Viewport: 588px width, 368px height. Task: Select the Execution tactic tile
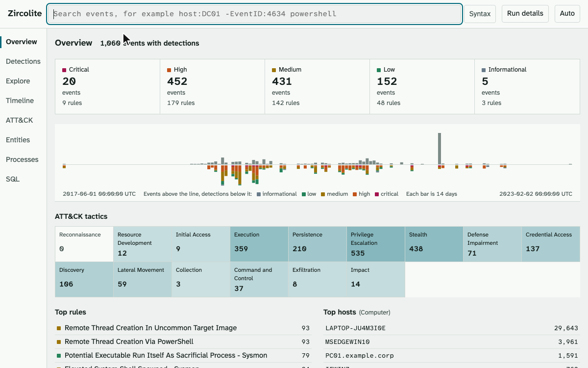pos(259,244)
